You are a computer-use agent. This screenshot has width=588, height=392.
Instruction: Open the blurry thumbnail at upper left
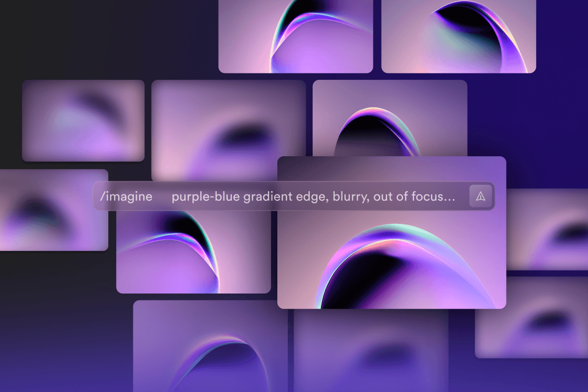click(83, 121)
